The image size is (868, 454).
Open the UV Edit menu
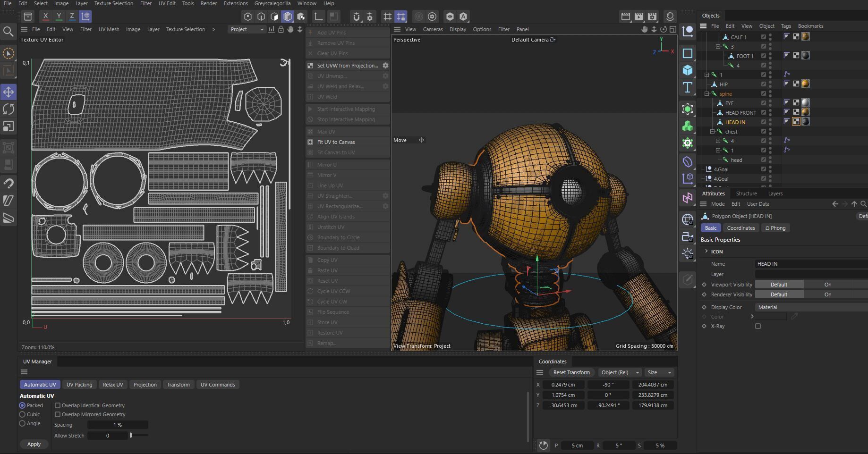167,3
